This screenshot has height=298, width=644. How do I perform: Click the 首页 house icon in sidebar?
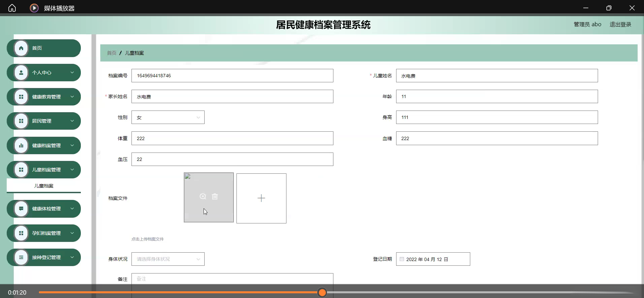[21, 48]
